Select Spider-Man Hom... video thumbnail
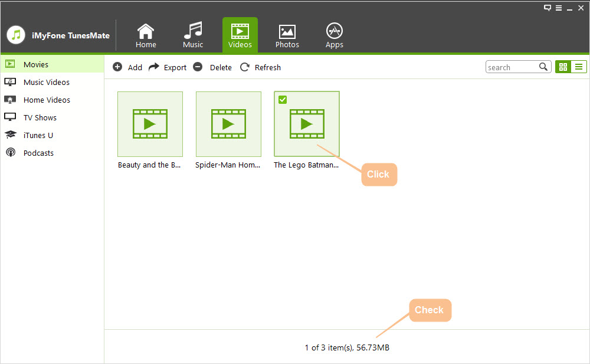 click(x=228, y=124)
